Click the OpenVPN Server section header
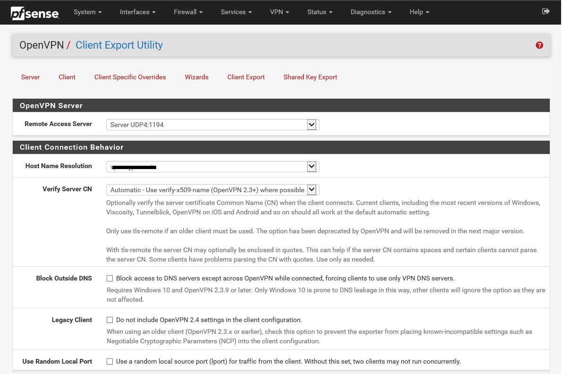This screenshot has width=588, height=374. point(281,106)
